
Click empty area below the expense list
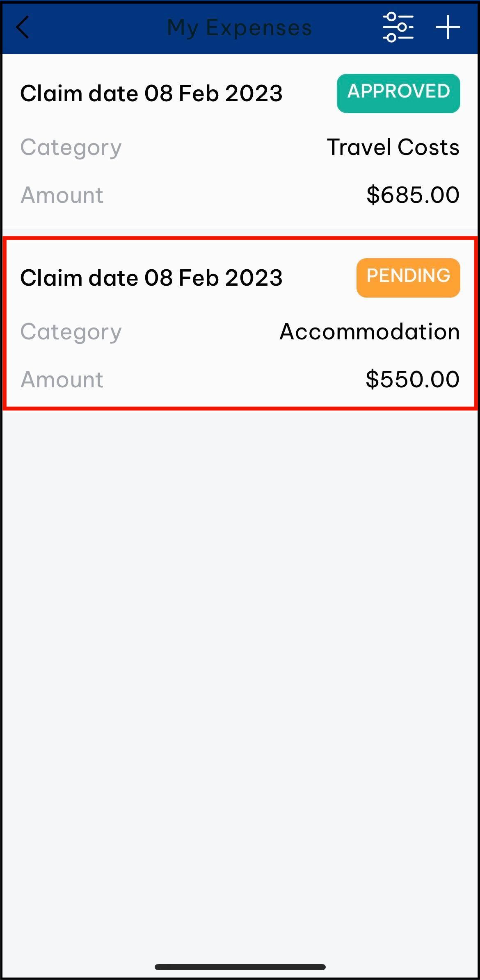coord(240,656)
